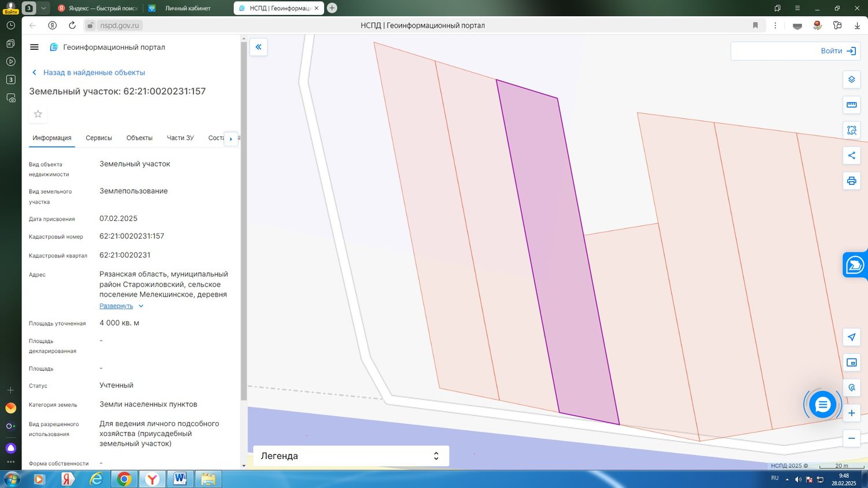Add parcel to favorites with star
Viewport: 868px width, 488px height.
coord(38,114)
